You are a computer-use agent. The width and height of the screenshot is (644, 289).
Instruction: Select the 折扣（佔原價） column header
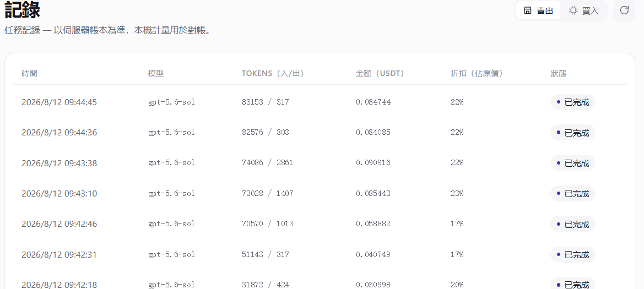[477, 74]
